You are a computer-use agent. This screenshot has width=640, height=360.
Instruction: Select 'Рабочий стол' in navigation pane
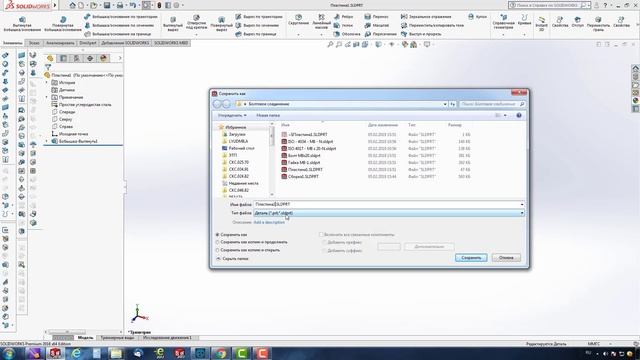[241, 148]
